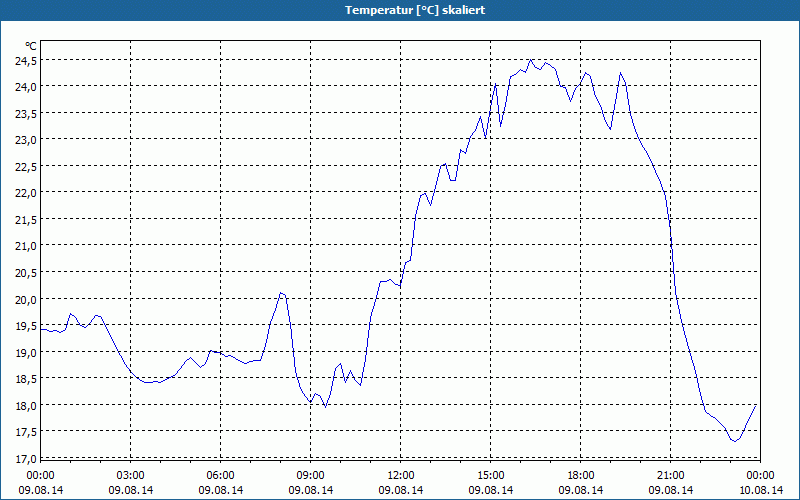Click the '09.08.14' date under 03:00
This screenshot has height=500, width=800.
131,490
